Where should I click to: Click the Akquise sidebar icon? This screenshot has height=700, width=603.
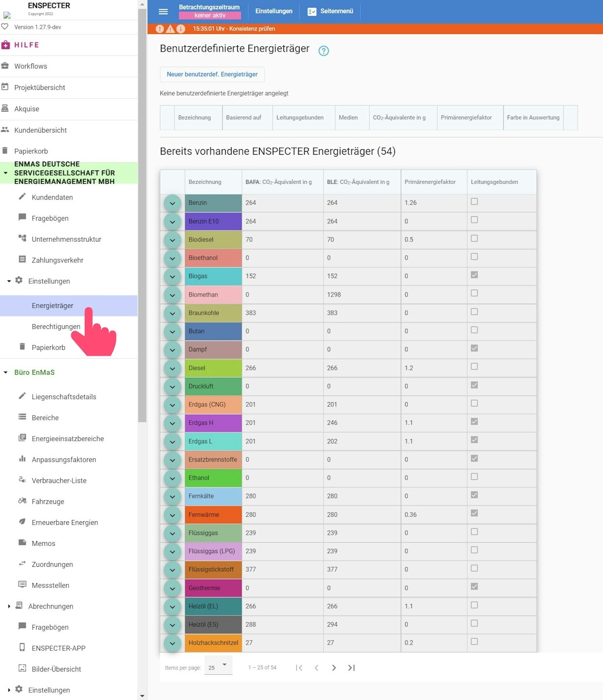point(5,108)
